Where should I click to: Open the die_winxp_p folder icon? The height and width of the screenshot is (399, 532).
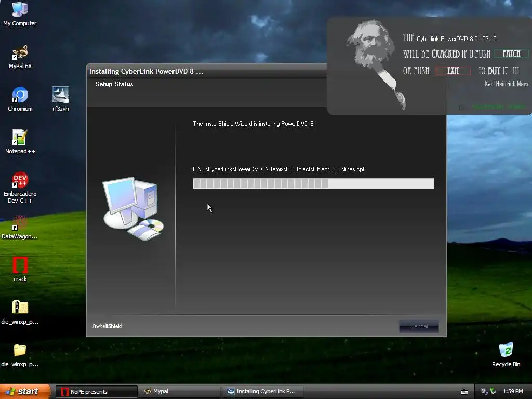[x=20, y=355]
